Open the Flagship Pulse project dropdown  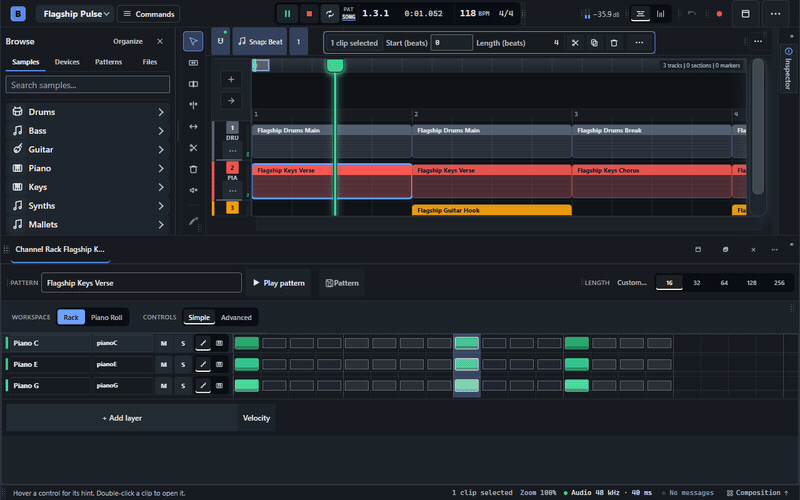coord(75,14)
